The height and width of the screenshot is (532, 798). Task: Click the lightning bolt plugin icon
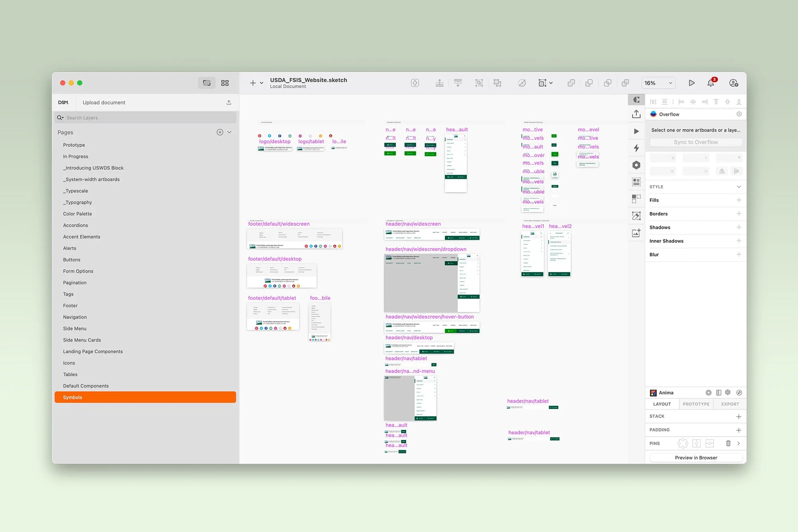click(636, 148)
